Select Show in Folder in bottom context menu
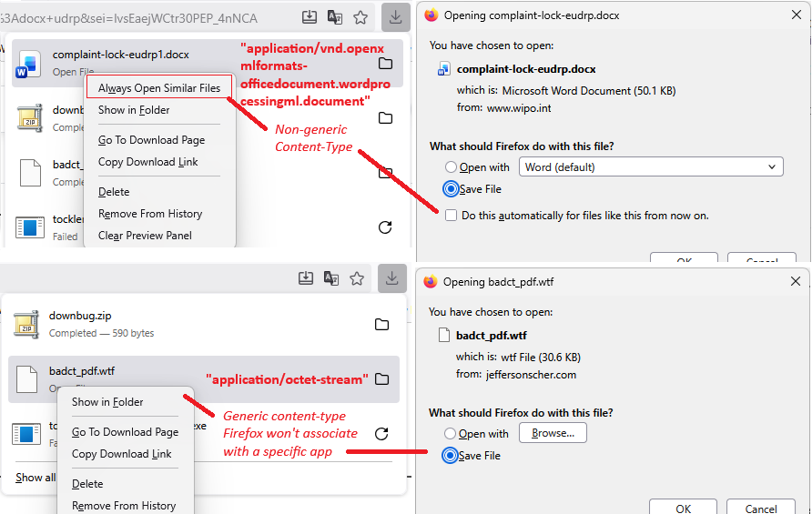The height and width of the screenshot is (514, 812). [x=107, y=402]
